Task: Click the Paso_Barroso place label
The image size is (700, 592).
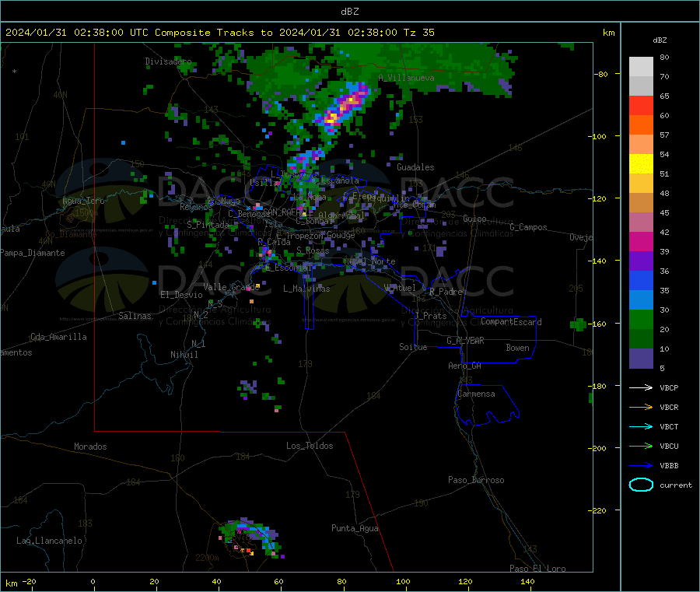Action: click(476, 480)
